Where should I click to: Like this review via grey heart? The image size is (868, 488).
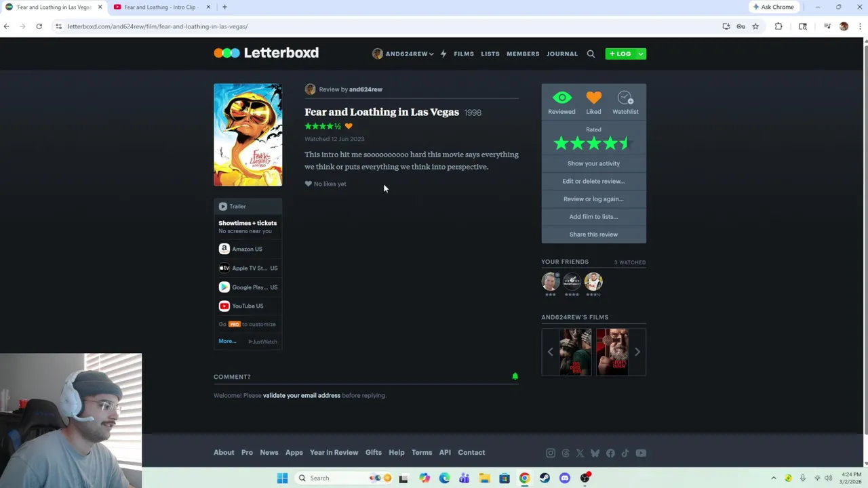[308, 184]
